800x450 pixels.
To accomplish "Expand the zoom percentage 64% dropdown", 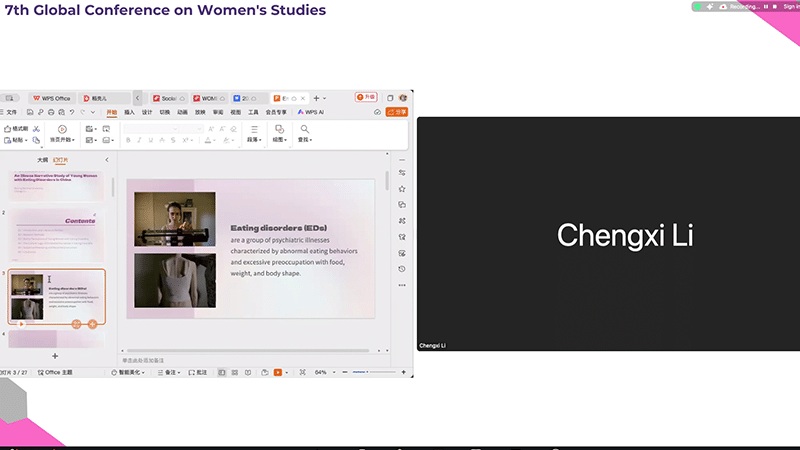I will [323, 372].
